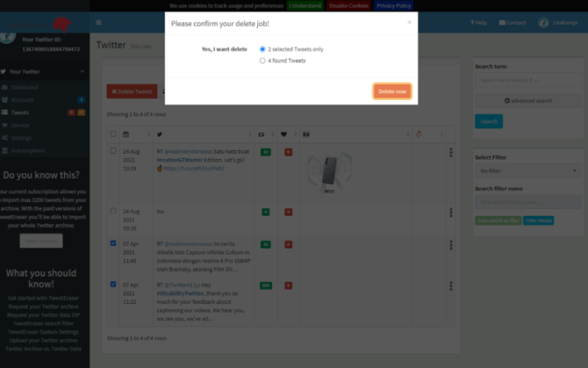Open Request your Twitter archive link
This screenshot has width=588, height=368.
pyautogui.click(x=43, y=306)
